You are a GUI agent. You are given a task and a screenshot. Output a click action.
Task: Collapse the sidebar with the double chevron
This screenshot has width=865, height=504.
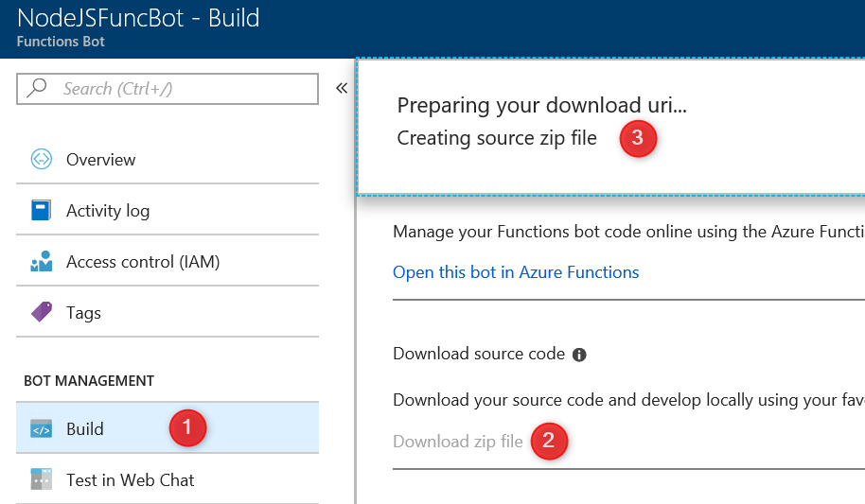click(x=342, y=88)
